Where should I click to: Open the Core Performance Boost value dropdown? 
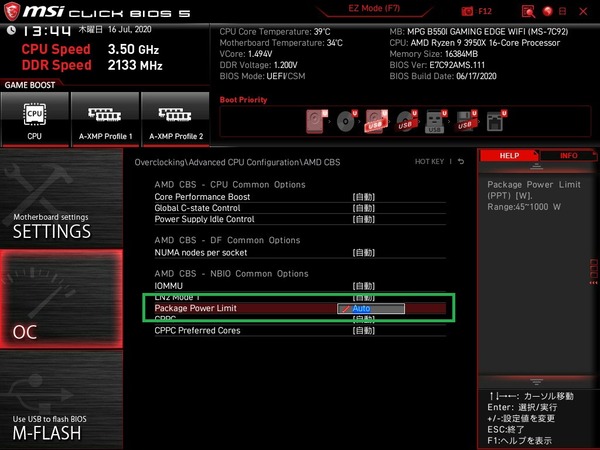click(363, 197)
